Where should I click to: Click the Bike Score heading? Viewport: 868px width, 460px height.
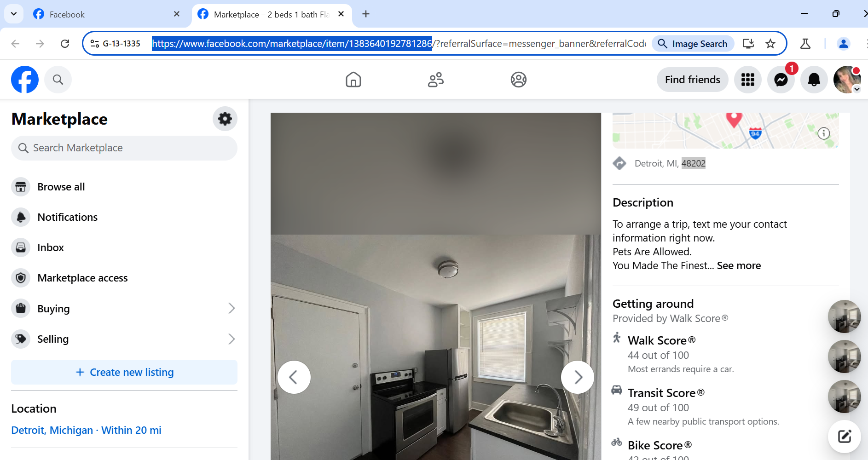[660, 445]
